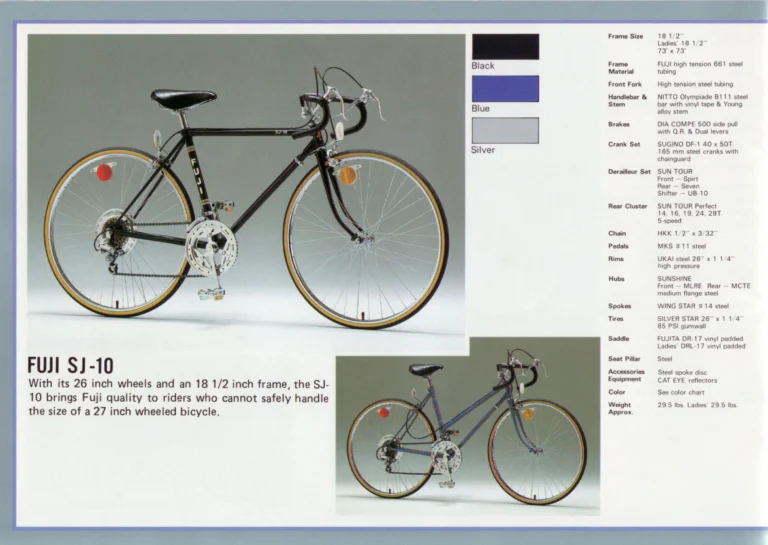Click 'SUGINO DF-1 40 x 50T' value
Screen dimensions: 768x545
[x=697, y=151]
